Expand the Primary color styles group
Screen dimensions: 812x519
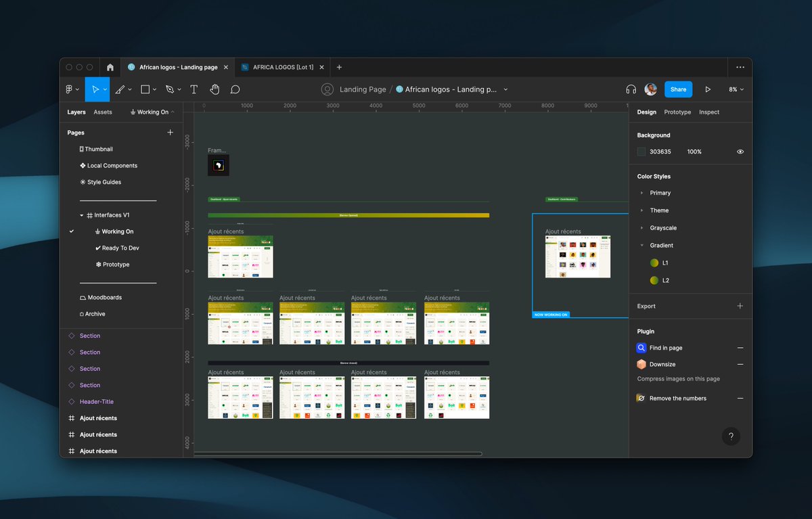coord(641,193)
